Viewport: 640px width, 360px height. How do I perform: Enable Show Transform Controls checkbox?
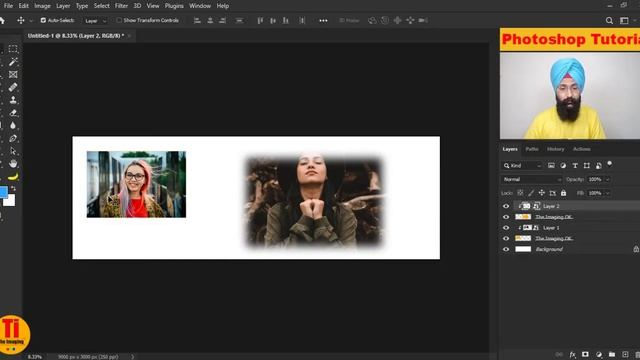tap(119, 20)
